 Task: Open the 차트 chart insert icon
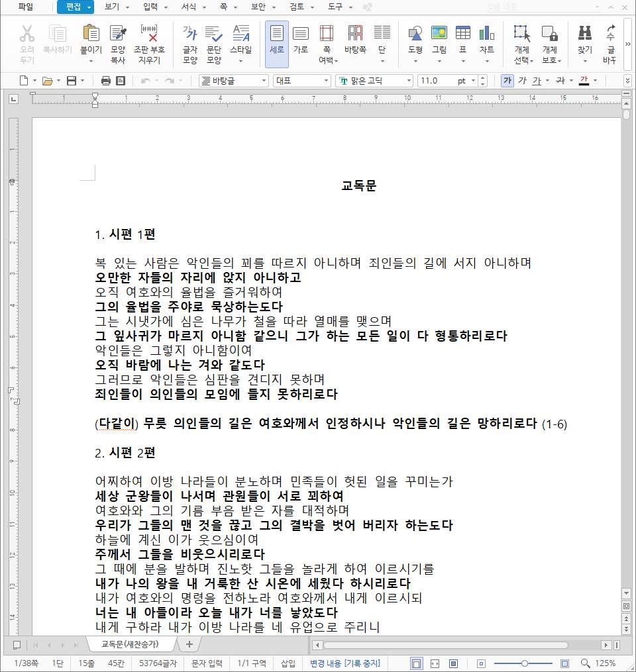point(487,41)
